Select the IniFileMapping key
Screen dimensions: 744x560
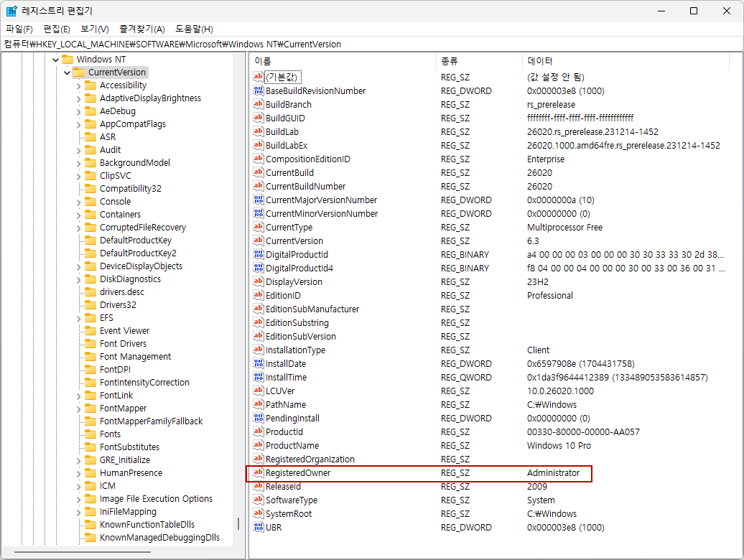coord(128,512)
